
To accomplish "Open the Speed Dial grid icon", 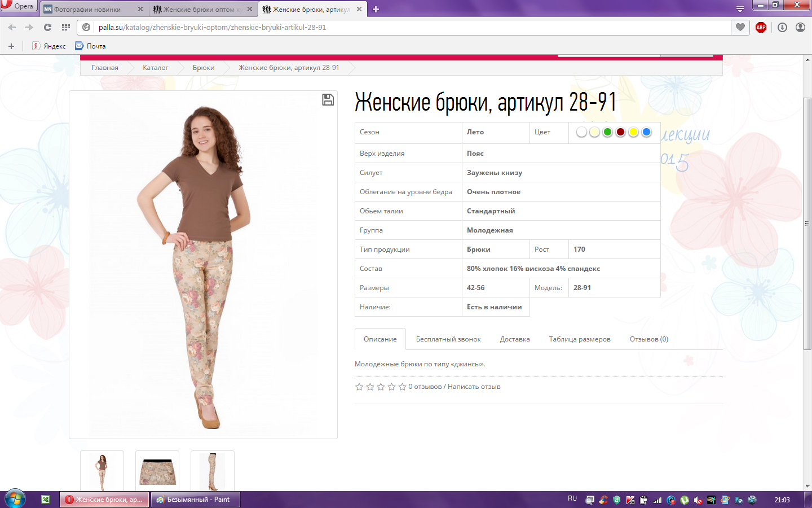I will (66, 27).
